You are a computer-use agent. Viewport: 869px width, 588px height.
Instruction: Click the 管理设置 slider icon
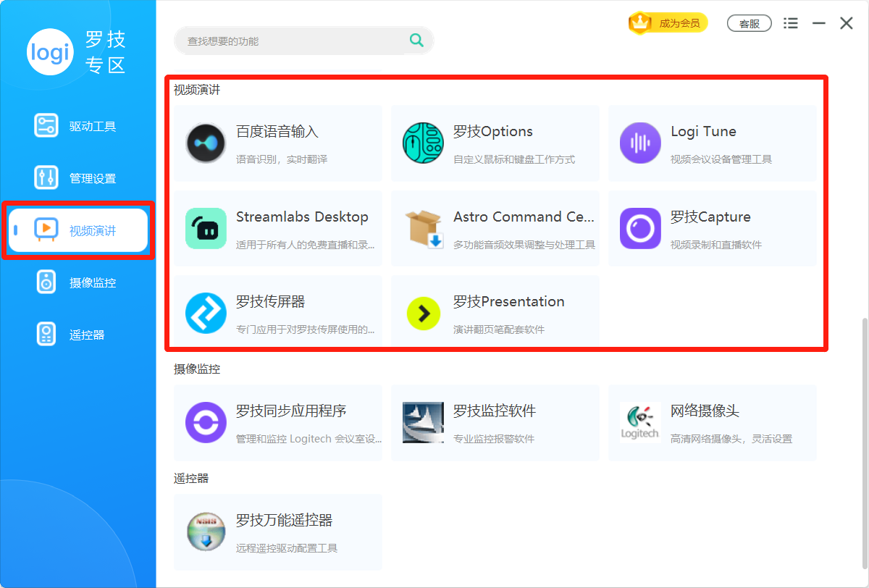point(46,178)
